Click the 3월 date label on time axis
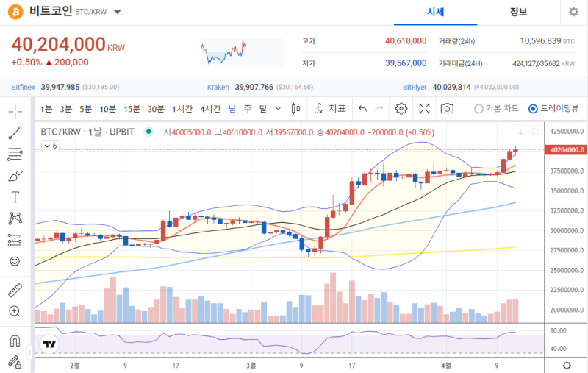The height and width of the screenshot is (373, 588). coord(251,366)
